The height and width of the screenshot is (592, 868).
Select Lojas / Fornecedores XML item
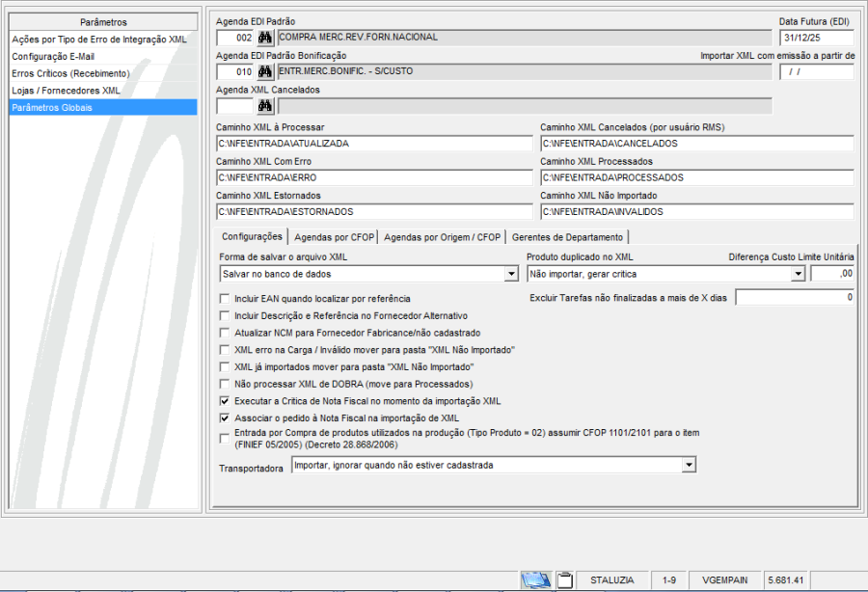tap(103, 91)
